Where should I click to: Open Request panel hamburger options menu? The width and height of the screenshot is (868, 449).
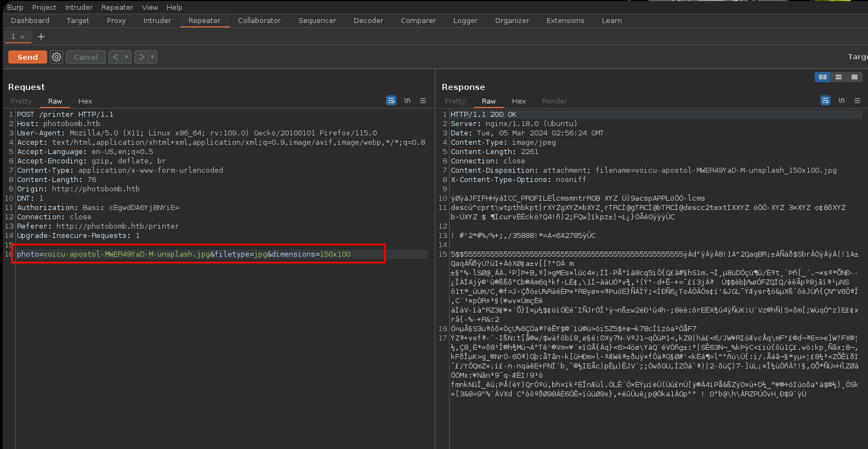point(423,101)
